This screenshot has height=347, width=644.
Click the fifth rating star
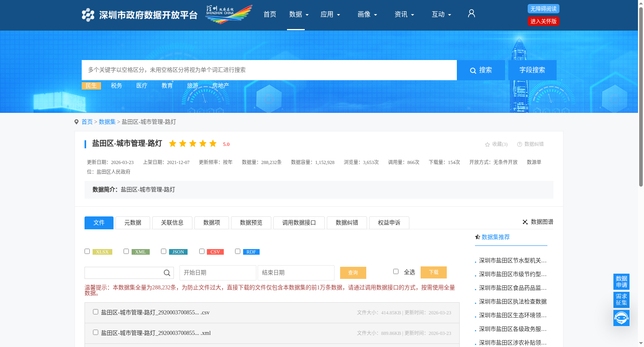pos(213,143)
